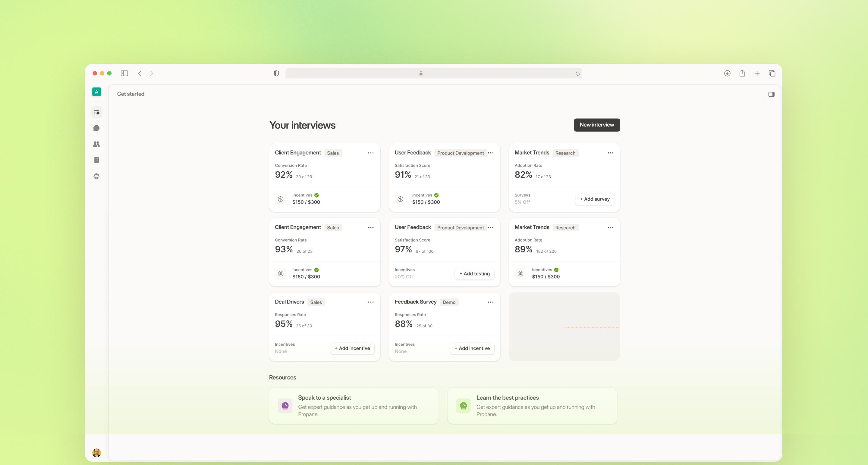Toggle the right side panel icon
This screenshot has height=465, width=868.
coord(771,94)
